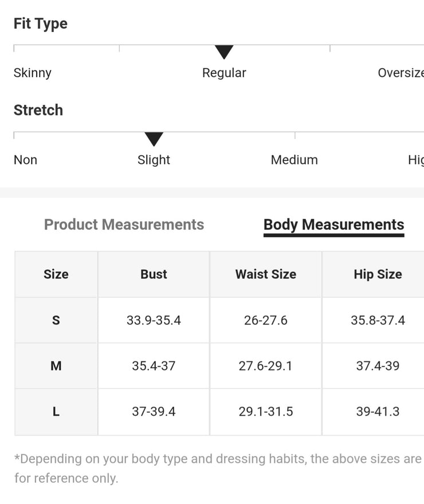Click the Fit Type heading
This screenshot has width=424, height=504.
pyautogui.click(x=41, y=23)
